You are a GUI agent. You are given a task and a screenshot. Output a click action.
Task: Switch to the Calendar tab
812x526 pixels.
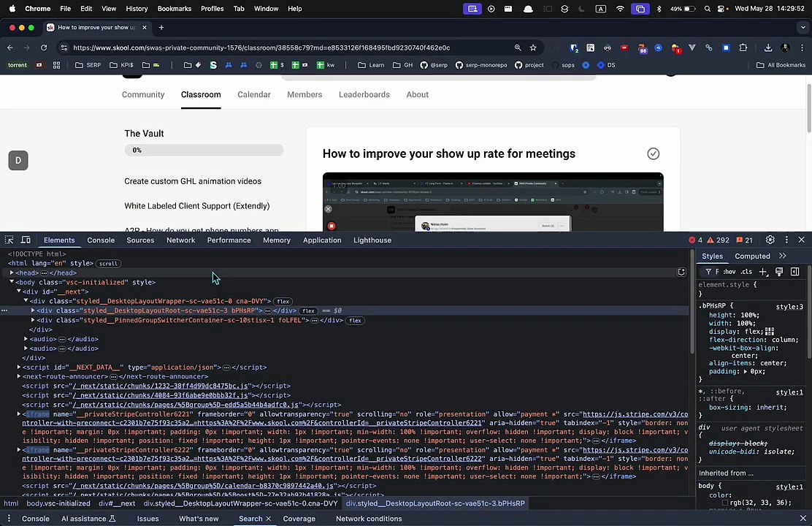click(254, 94)
